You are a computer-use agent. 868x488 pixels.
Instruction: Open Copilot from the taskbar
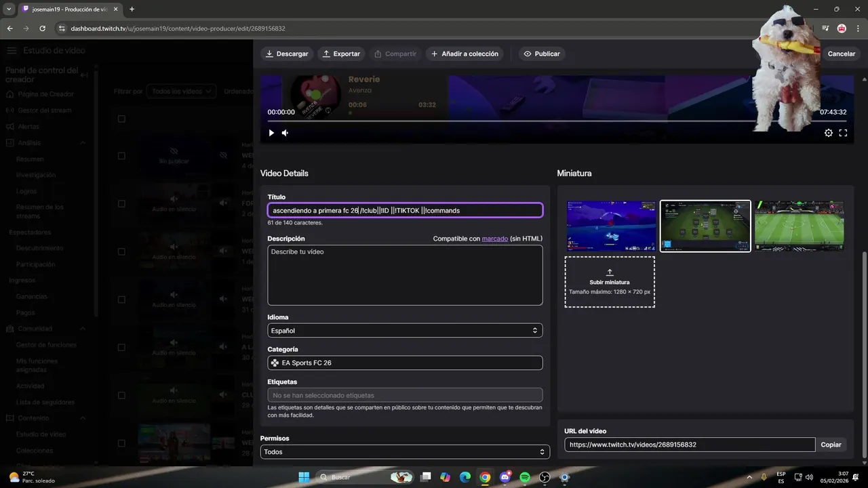445,477
